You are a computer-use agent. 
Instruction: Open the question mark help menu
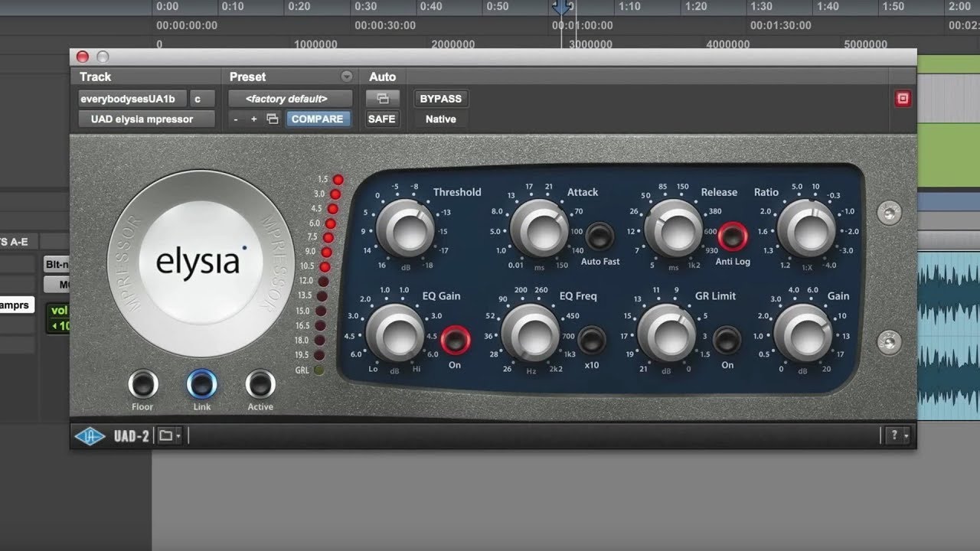click(x=897, y=435)
